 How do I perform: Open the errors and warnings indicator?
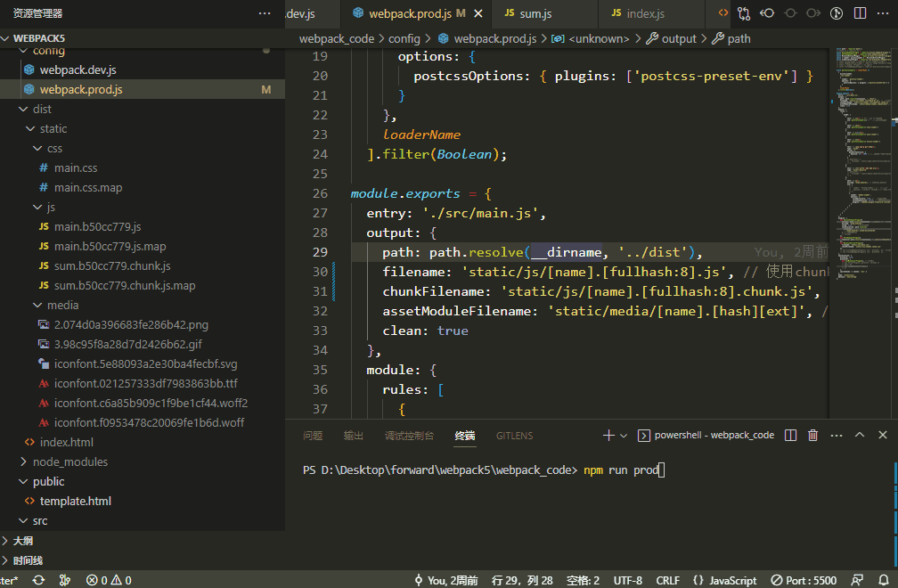coord(109,580)
